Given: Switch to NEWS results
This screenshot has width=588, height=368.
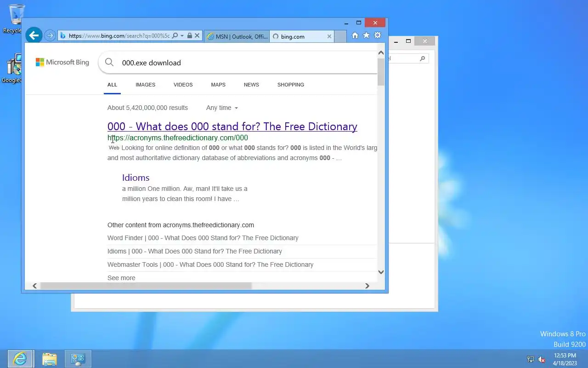Looking at the screenshot, I should click(251, 85).
